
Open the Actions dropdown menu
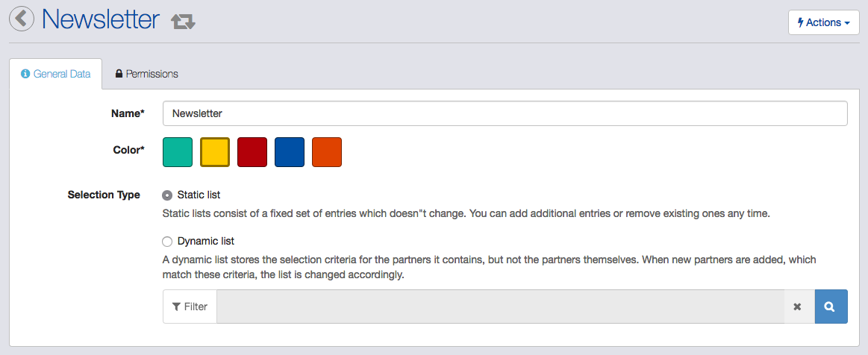pyautogui.click(x=824, y=22)
